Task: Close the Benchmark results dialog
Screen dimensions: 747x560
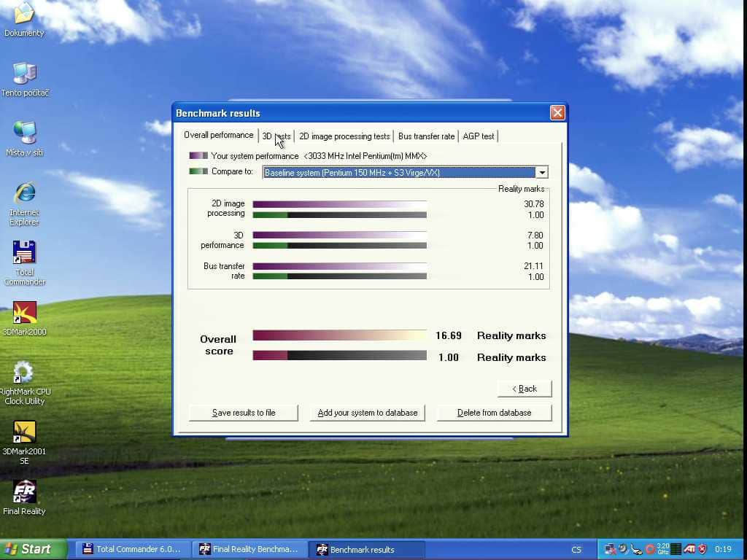Action: pyautogui.click(x=557, y=113)
